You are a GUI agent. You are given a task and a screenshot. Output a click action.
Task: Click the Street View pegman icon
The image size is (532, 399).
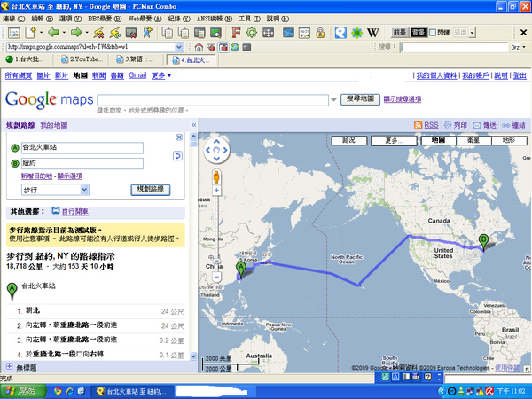[x=216, y=177]
